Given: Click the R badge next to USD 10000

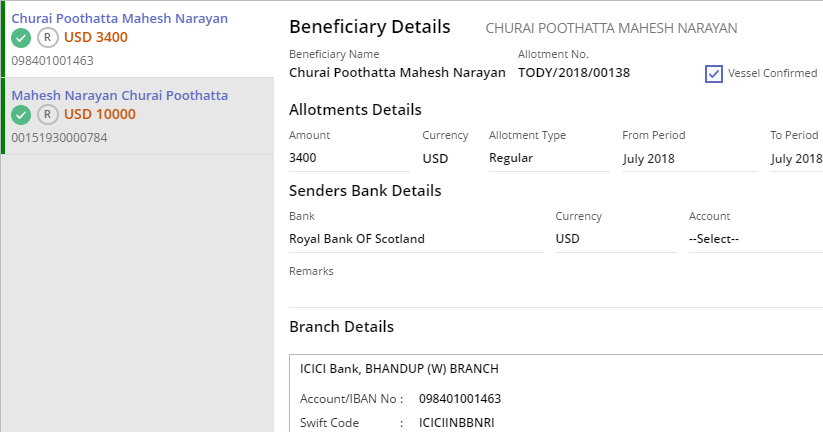Looking at the screenshot, I should [x=48, y=114].
